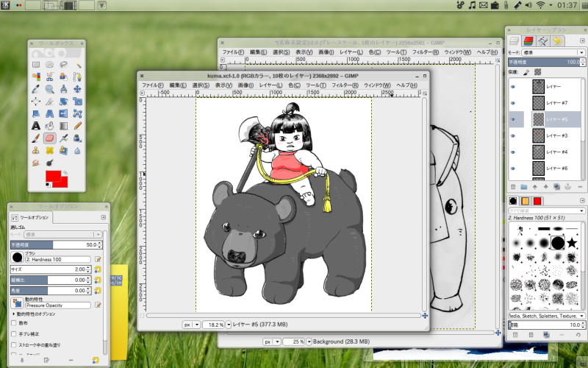
Task: Enable ストローク中の重ね塗り checkbox
Action: (x=14, y=344)
